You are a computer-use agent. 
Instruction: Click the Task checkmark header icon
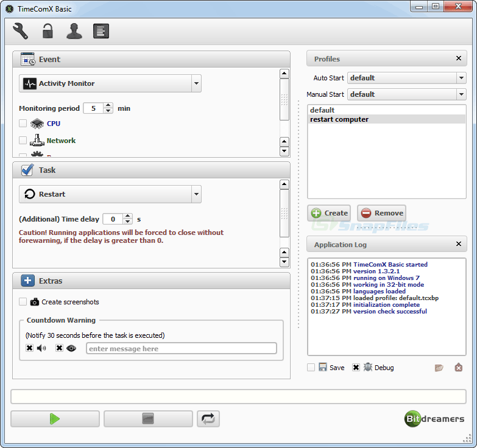[27, 170]
